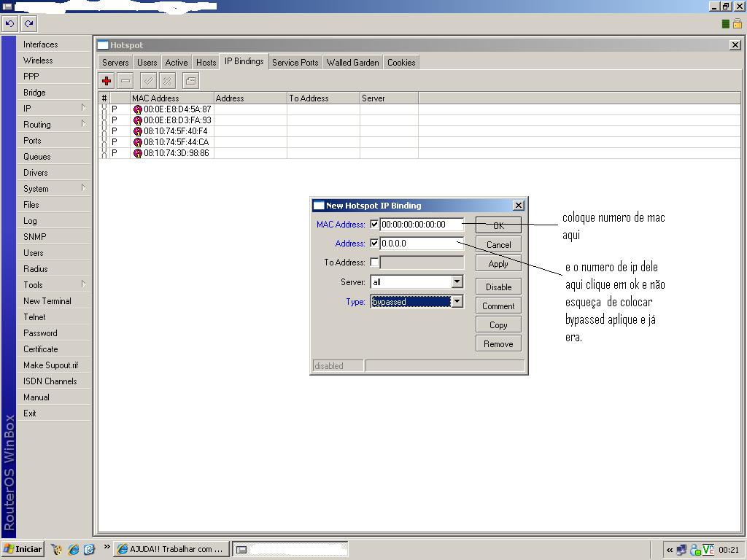747x560 pixels.
Task: Click Windows Iniciar start button
Action: click(x=23, y=549)
